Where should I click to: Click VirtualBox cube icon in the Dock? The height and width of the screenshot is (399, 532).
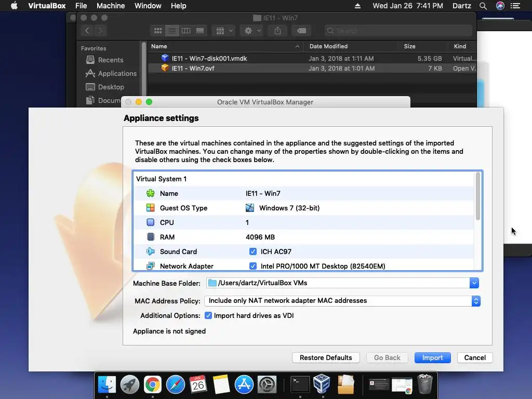point(322,384)
